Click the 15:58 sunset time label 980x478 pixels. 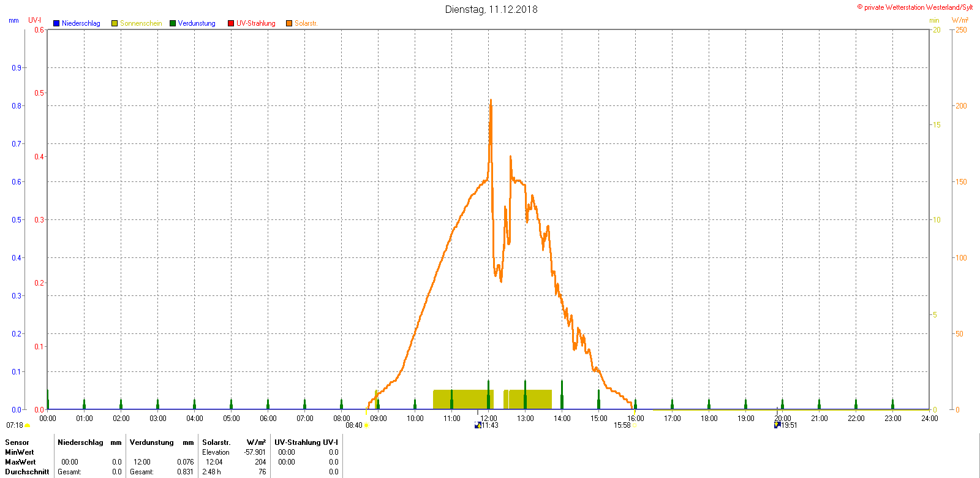(x=622, y=425)
